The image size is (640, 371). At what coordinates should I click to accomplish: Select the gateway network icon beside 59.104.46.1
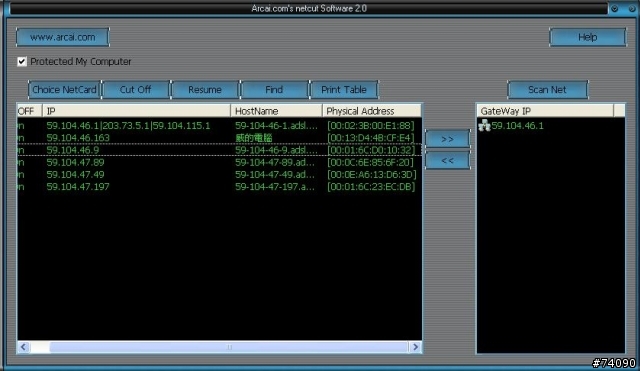point(484,125)
